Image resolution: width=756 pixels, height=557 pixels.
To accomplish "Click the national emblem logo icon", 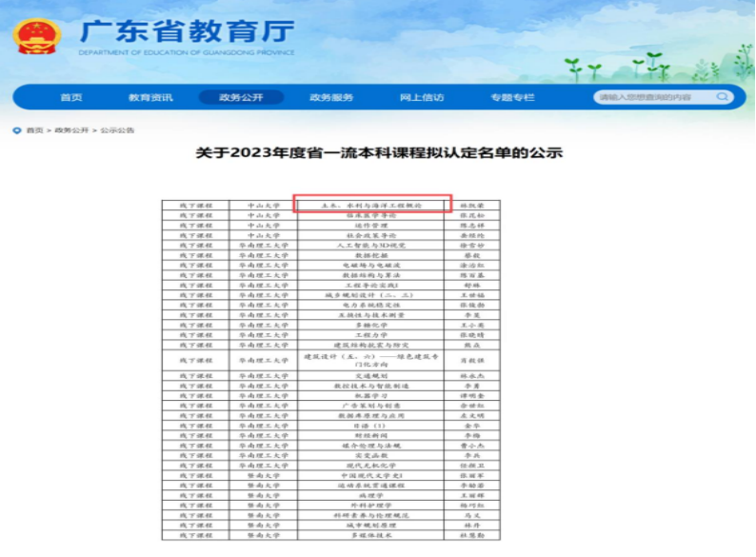I will [x=36, y=35].
